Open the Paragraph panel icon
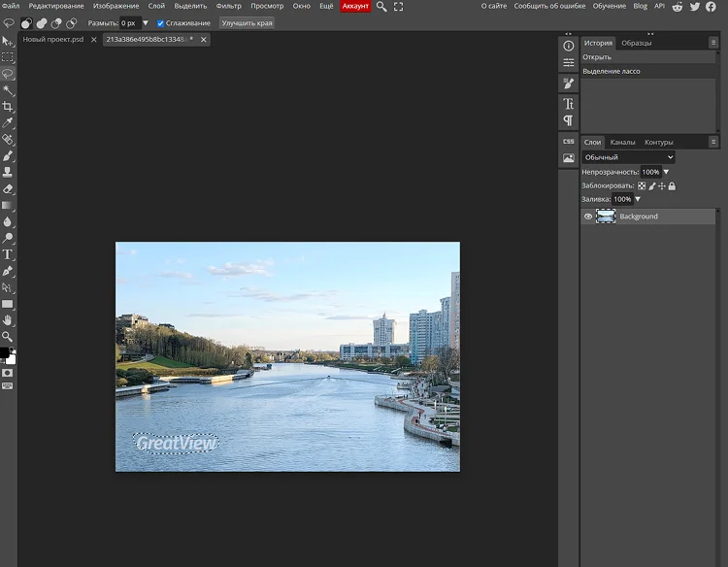The height and width of the screenshot is (567, 728). (568, 120)
